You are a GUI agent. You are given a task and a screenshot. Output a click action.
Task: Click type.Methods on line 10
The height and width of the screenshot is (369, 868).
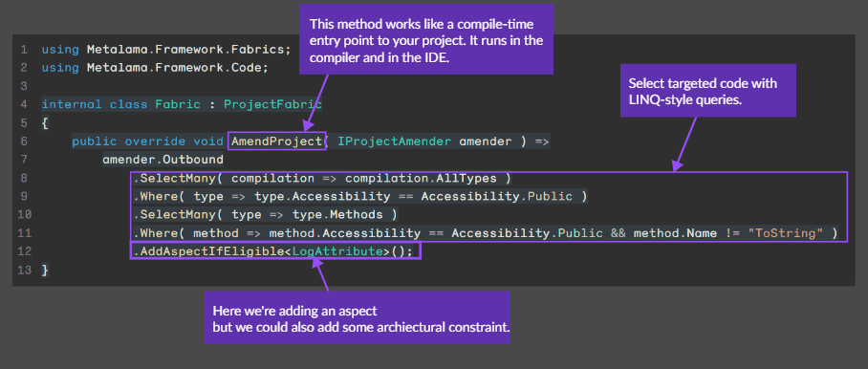337,214
